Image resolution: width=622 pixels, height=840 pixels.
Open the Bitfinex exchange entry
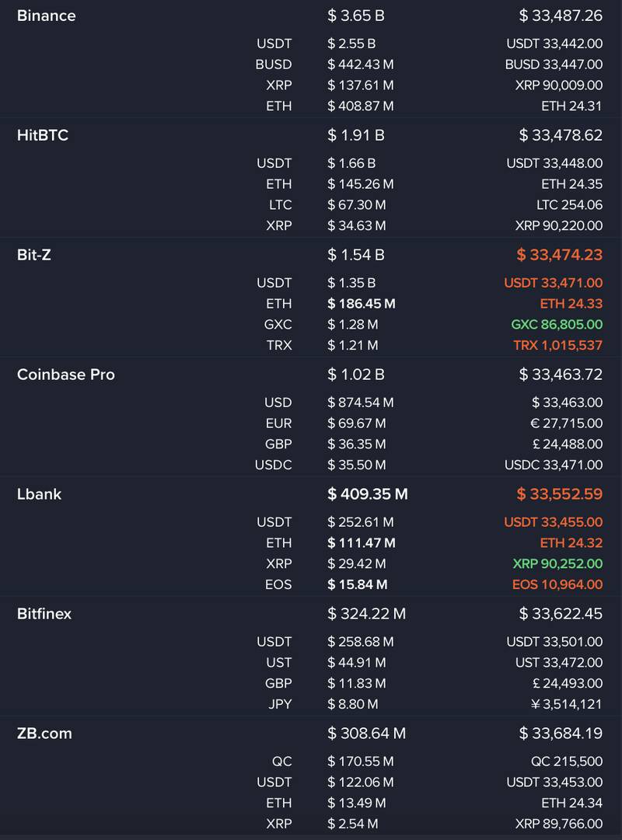point(44,614)
